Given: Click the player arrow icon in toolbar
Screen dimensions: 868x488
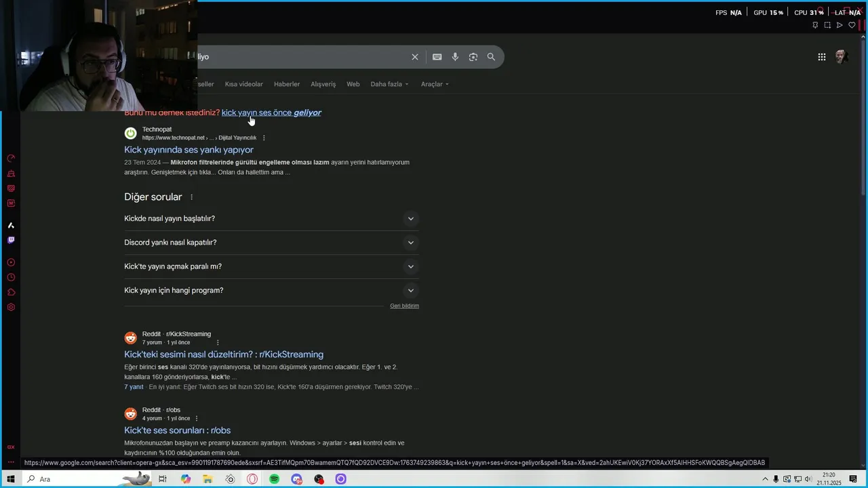Looking at the screenshot, I should 840,25.
